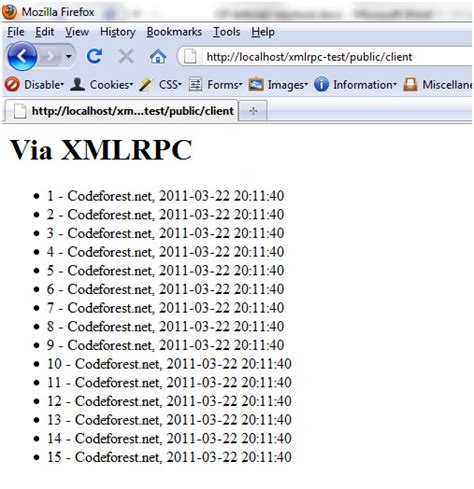This screenshot has width=474, height=489.
Task: Select the '3 - Codeforest.net' list entry
Action: pyautogui.click(x=165, y=233)
